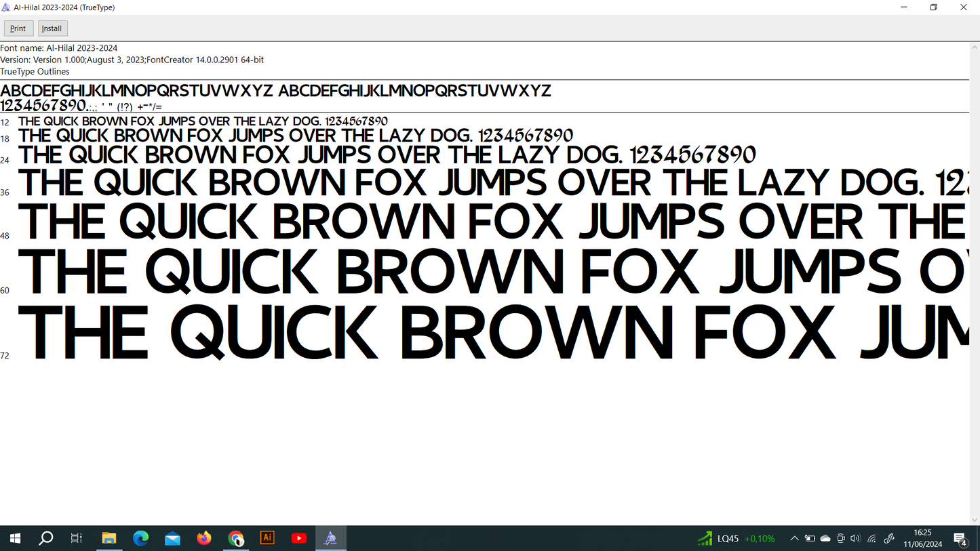Click the Print button

tap(18, 28)
